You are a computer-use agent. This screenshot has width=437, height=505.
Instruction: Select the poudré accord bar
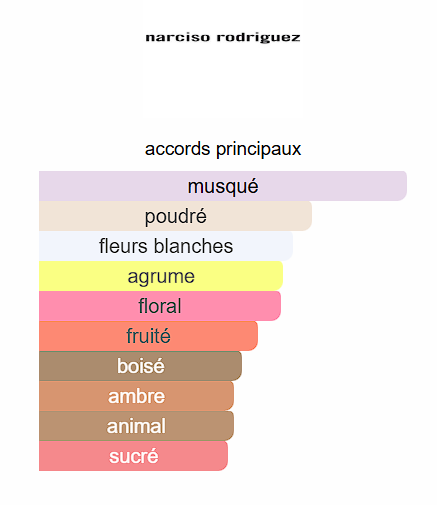[175, 216]
